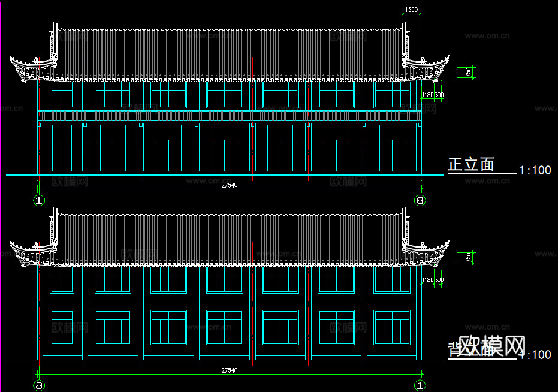Image resolution: width=558 pixels, height=392 pixels.
Task: Select the 27540 overall dimension under front elevation
Action: tap(228, 185)
